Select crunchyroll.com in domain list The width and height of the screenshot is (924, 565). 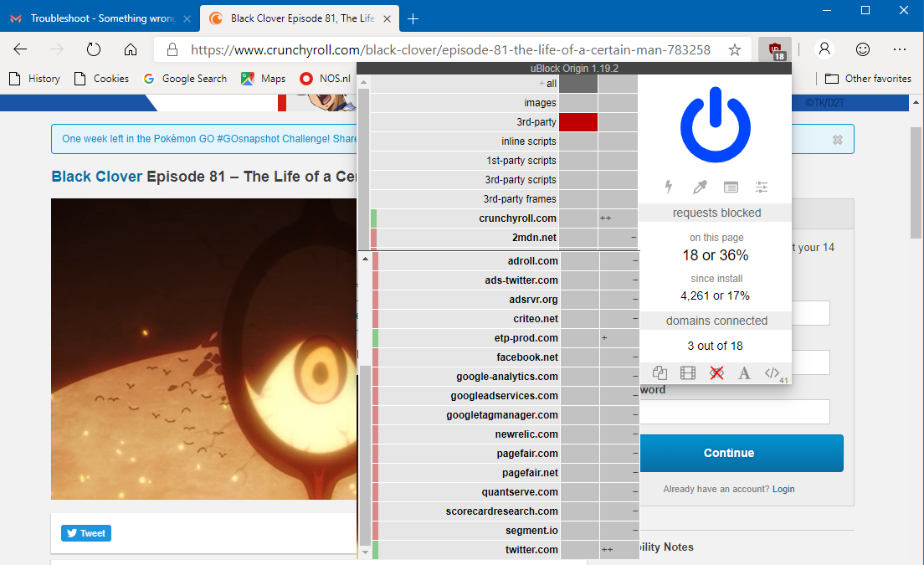(465, 218)
